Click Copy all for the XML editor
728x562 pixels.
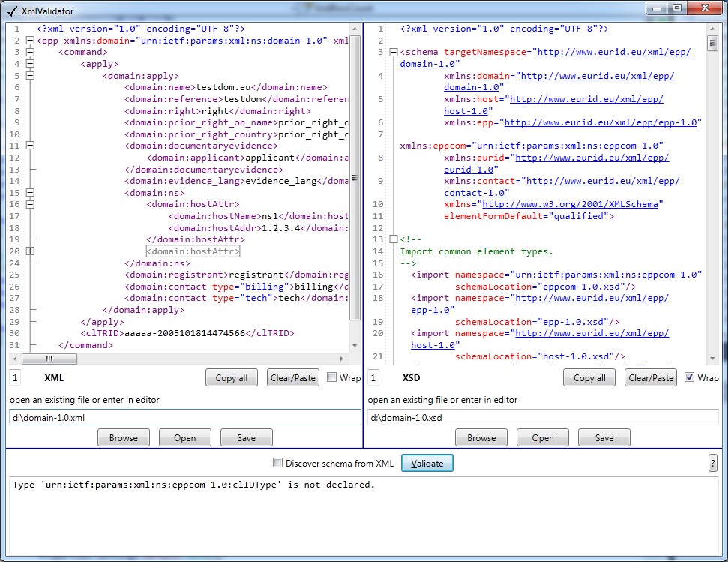tap(232, 377)
